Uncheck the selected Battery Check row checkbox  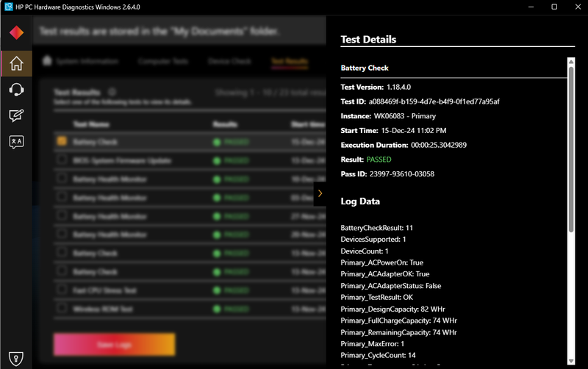point(62,141)
